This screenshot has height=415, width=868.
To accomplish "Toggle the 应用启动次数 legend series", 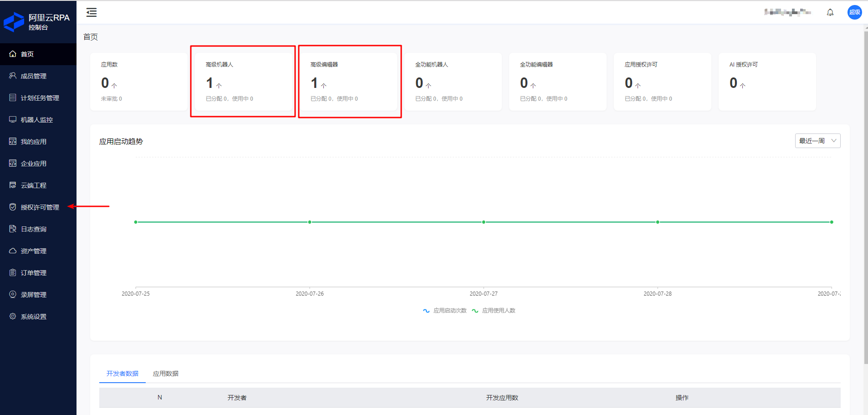I will (445, 311).
